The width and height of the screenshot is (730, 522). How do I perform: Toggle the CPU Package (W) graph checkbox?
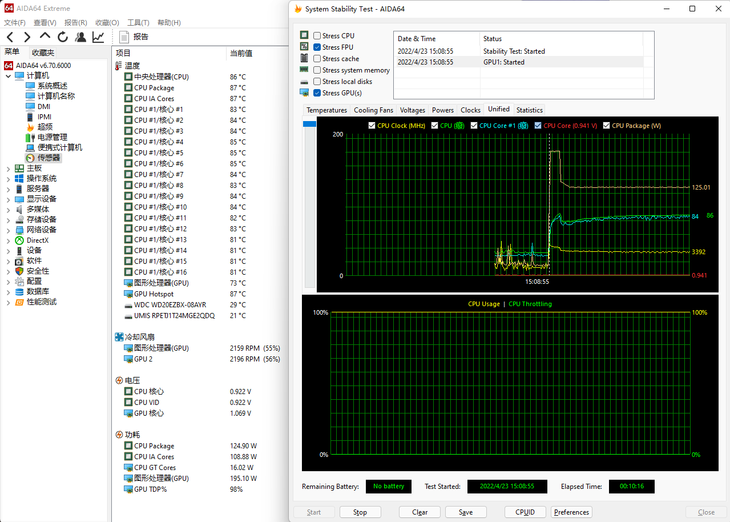click(606, 125)
